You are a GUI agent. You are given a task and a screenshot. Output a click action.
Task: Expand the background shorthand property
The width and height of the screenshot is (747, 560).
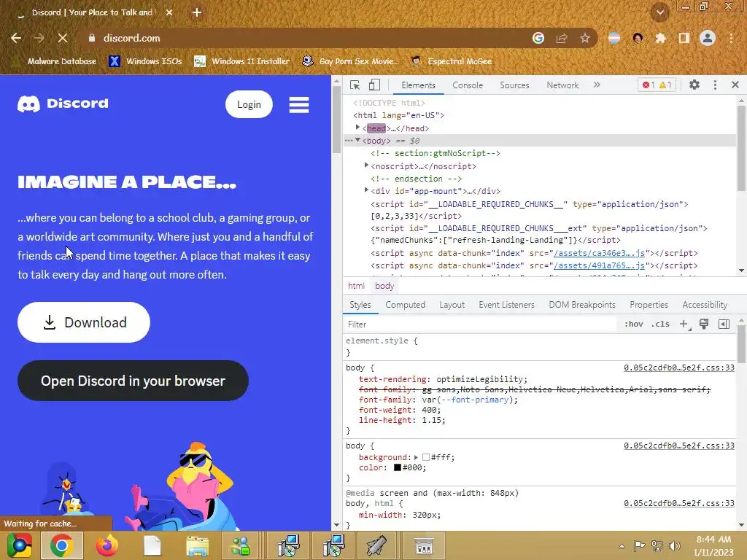pos(416,457)
